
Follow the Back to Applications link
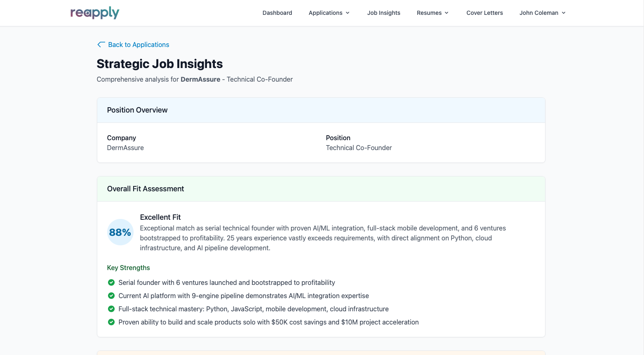(139, 45)
